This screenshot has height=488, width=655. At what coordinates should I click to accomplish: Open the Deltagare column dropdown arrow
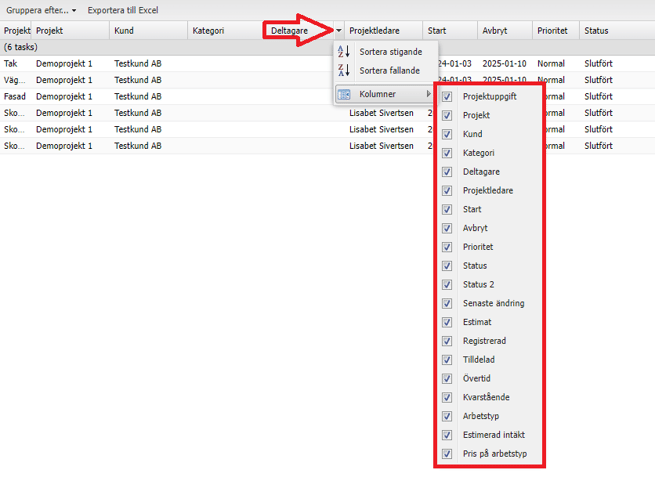[339, 31]
